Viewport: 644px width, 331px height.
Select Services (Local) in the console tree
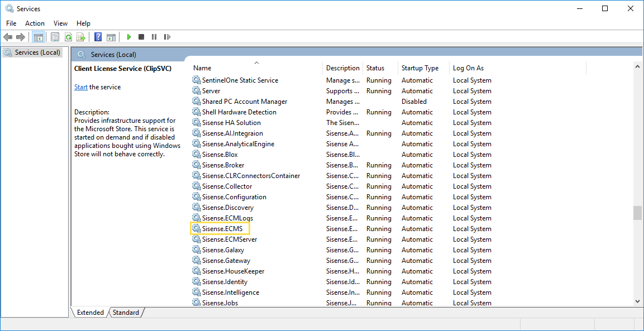point(37,52)
